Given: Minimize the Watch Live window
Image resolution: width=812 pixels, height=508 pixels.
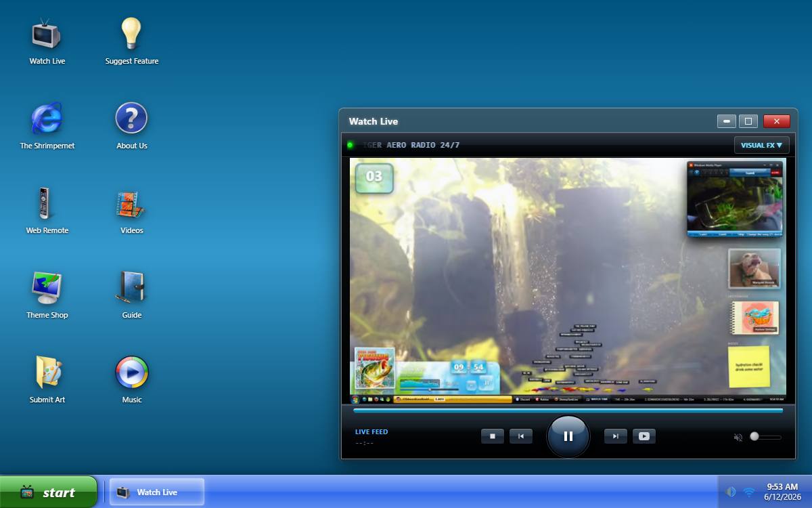Looking at the screenshot, I should [727, 121].
